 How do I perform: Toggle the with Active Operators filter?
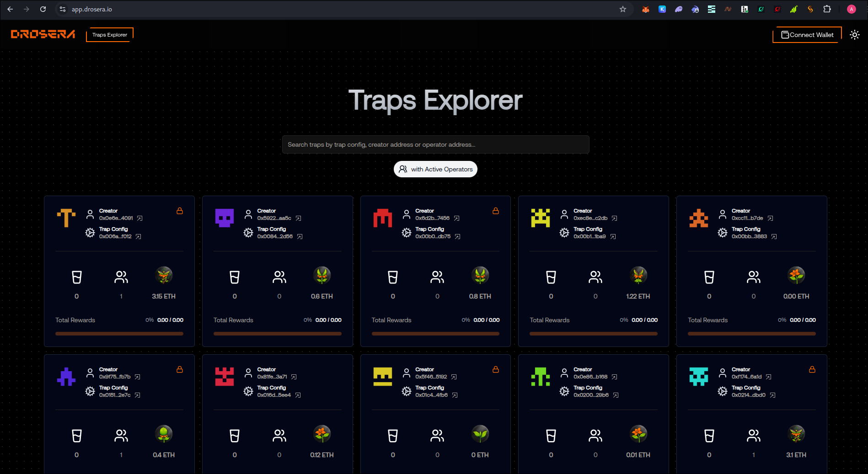[435, 169]
